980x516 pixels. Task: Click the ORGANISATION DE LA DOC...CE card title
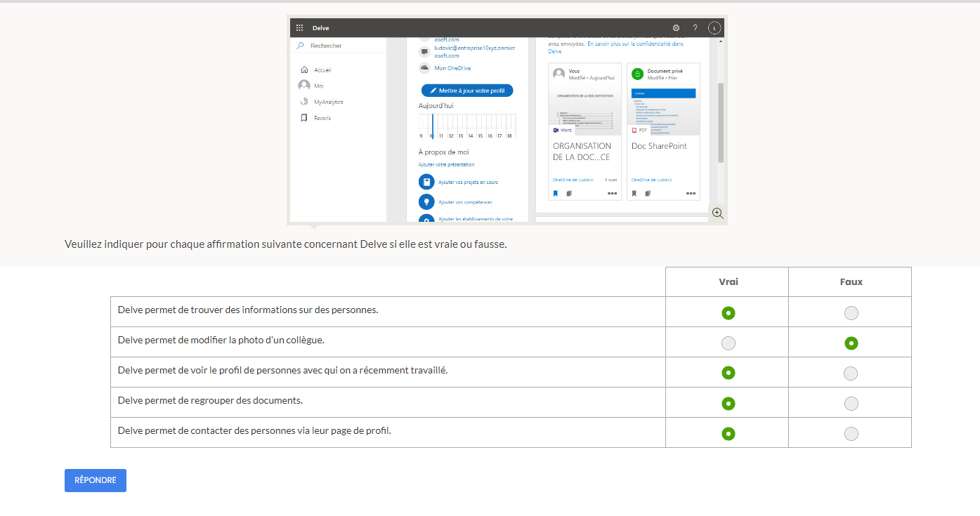(x=582, y=152)
